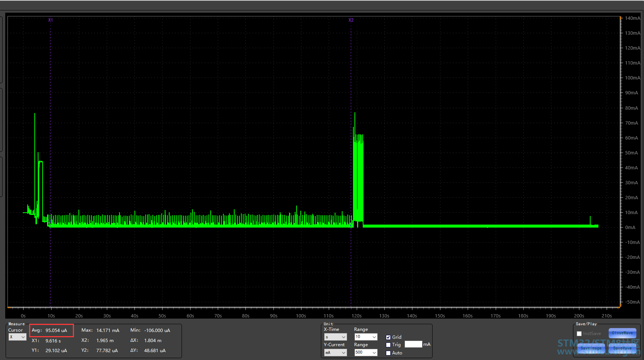Expand the Measure Cursor dropdown
This screenshot has height=360, width=644.
[17, 337]
